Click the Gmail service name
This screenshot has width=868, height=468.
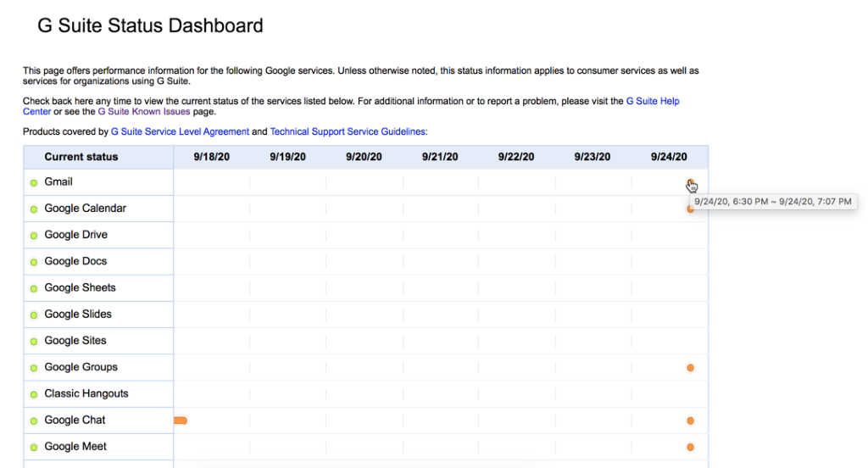58,181
